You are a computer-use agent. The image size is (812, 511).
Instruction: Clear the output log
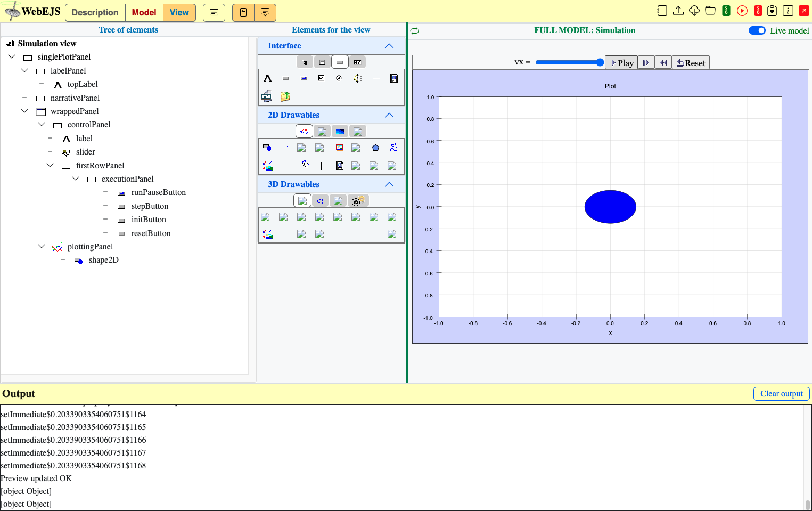tap(781, 394)
